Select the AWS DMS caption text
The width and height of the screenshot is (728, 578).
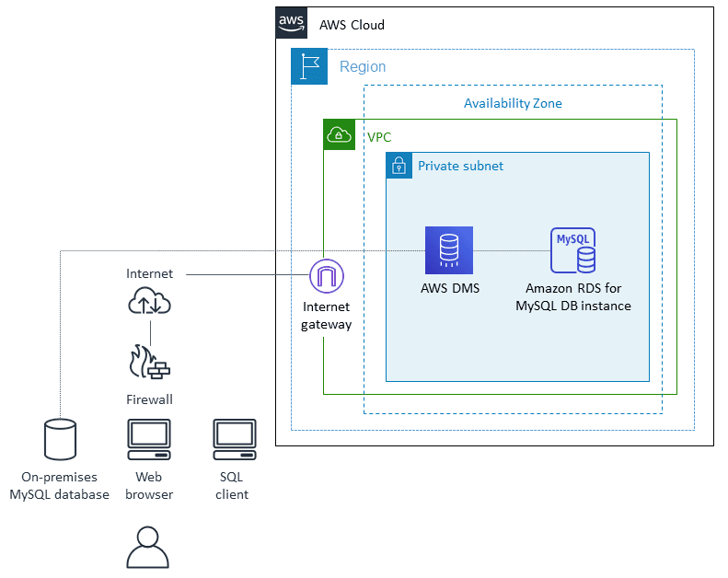click(449, 288)
